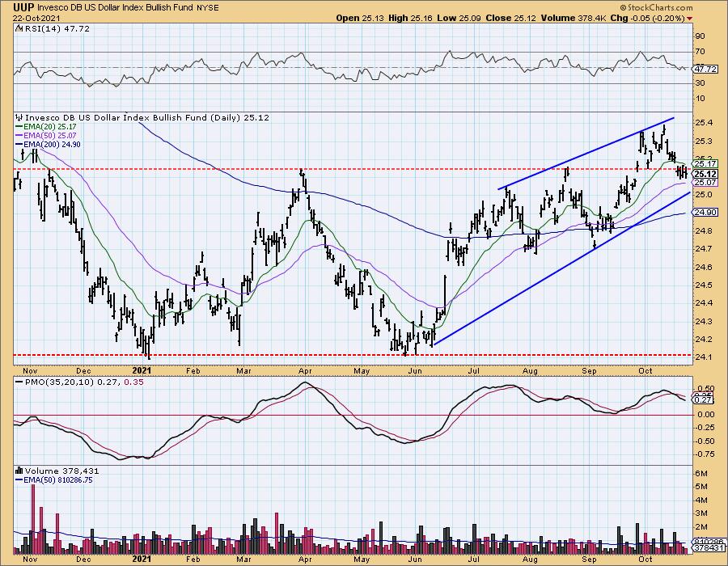Click the 24.1 price axis label
The image size is (728, 566).
[x=704, y=357]
